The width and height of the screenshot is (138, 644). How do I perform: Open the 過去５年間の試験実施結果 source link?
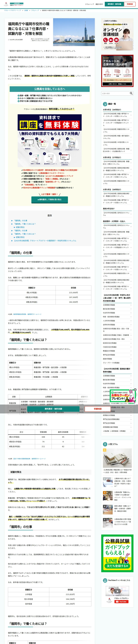(x=29, y=459)
